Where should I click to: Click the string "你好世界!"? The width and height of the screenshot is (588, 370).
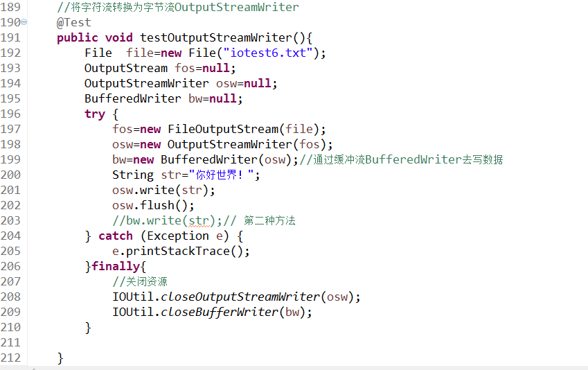click(221, 175)
